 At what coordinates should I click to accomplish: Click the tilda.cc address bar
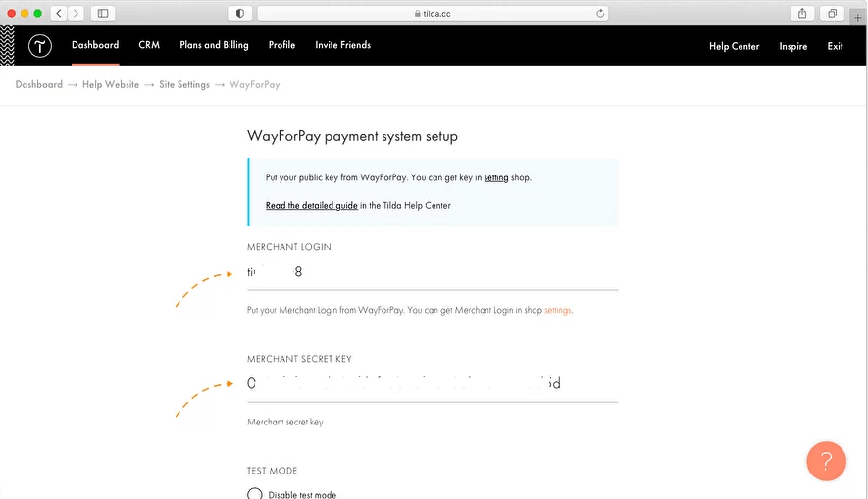(x=433, y=14)
